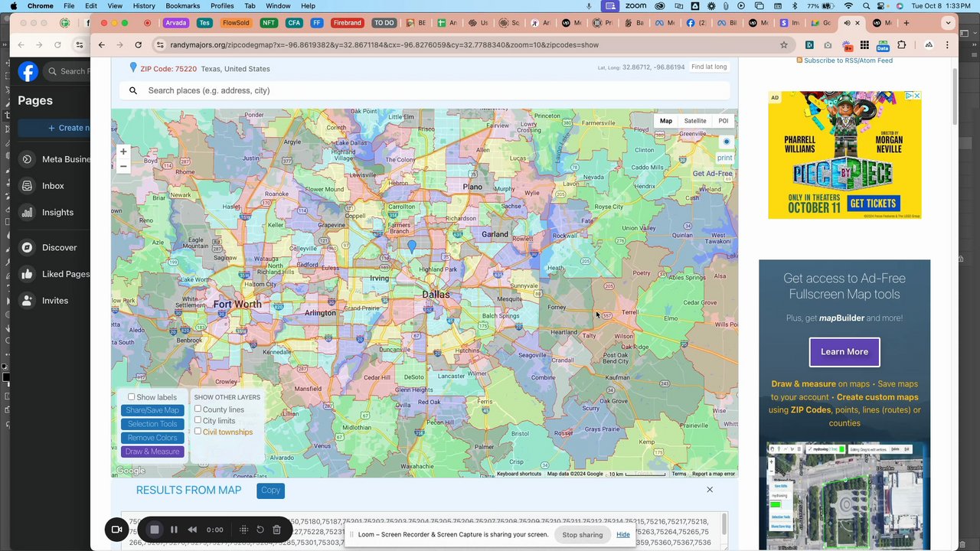Switch map view to Satellite

point(695,121)
